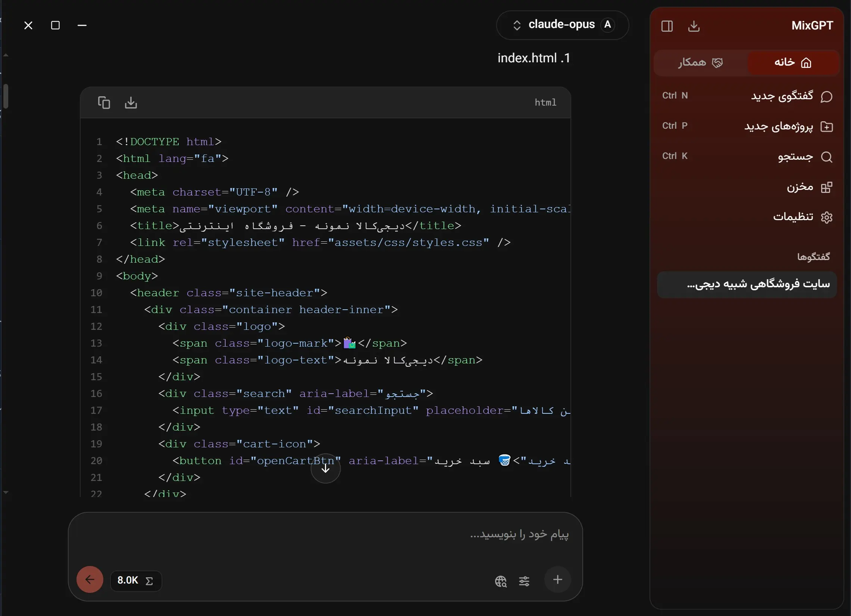The width and height of the screenshot is (851, 616).
Task: Minimize the window
Action: tap(82, 25)
